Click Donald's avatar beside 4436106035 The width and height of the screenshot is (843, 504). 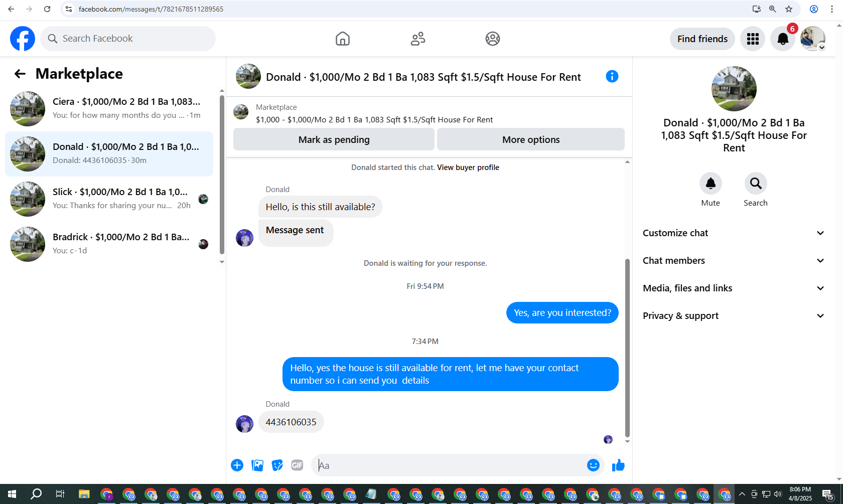[245, 424]
